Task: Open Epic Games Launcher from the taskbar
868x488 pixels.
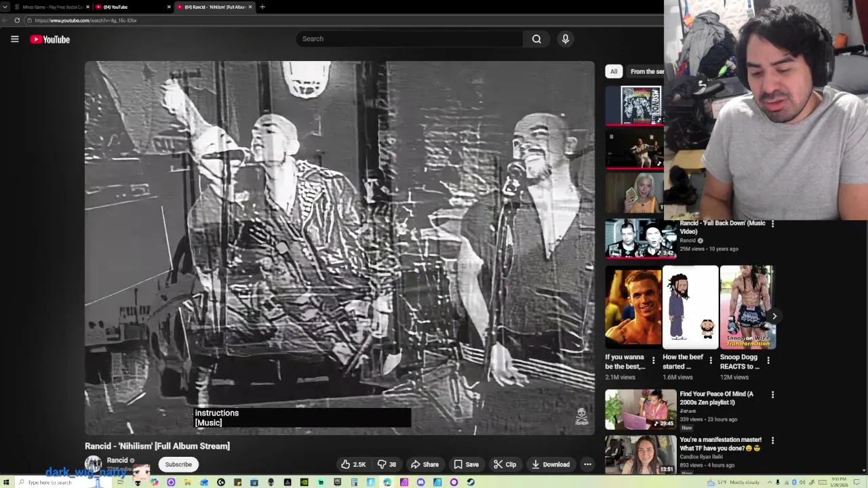Action: click(x=338, y=482)
